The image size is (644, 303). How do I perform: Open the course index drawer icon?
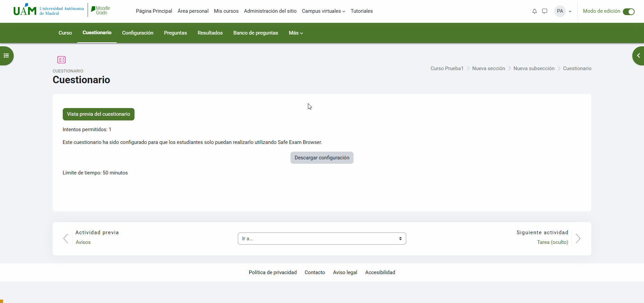[x=6, y=56]
